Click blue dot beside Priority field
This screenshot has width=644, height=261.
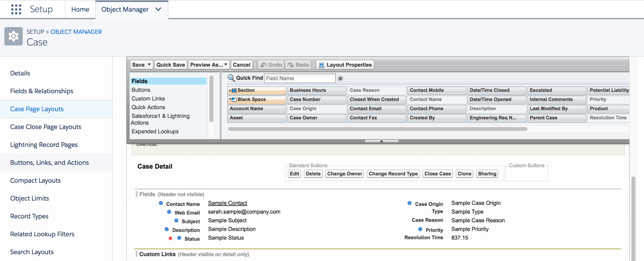click(420, 229)
